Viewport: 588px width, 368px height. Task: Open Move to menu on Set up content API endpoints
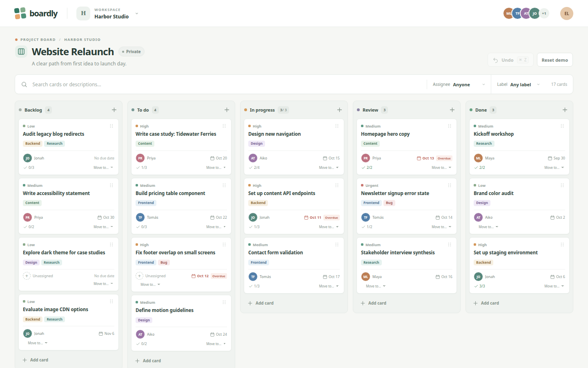click(x=329, y=227)
